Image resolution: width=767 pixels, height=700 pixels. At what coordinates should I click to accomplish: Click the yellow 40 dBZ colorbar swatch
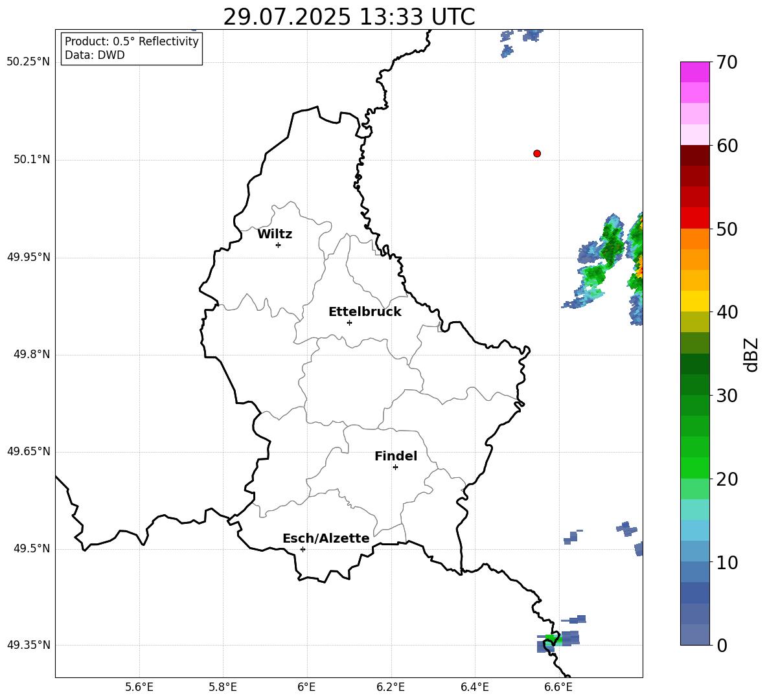[x=694, y=301]
